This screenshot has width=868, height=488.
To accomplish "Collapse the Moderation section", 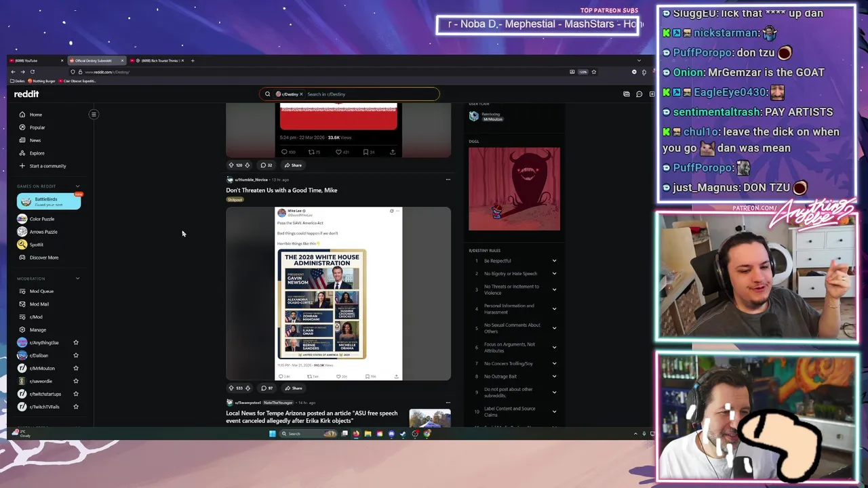I will (77, 279).
